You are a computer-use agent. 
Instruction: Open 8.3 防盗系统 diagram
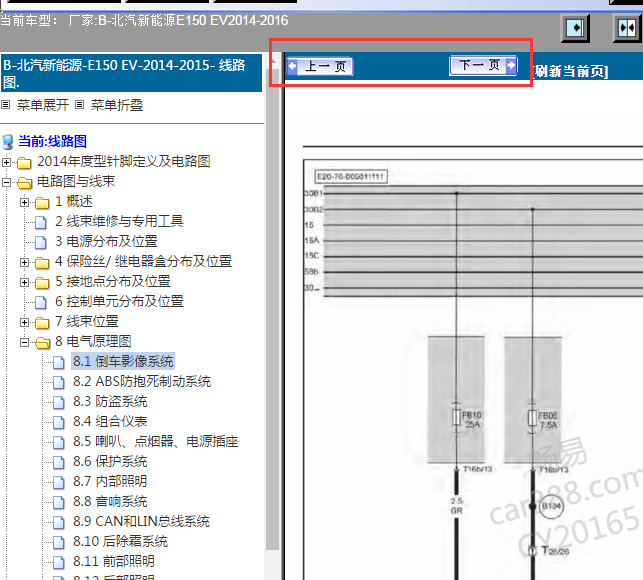110,402
